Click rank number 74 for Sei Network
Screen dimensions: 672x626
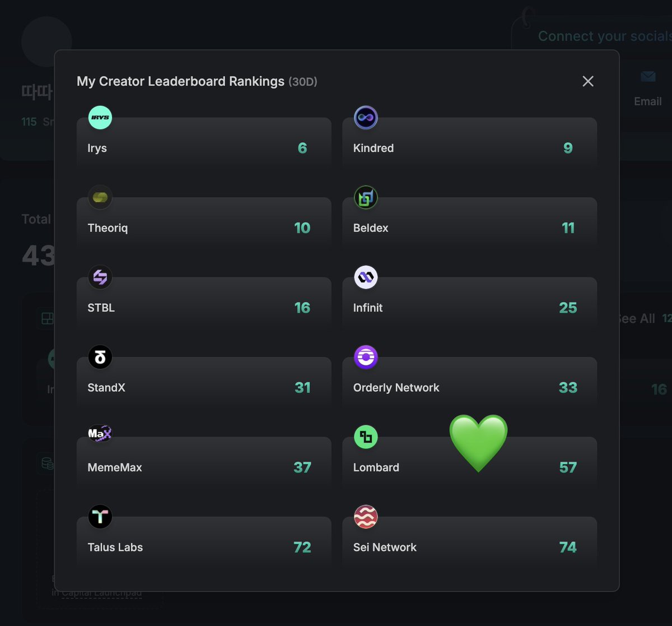tap(568, 548)
